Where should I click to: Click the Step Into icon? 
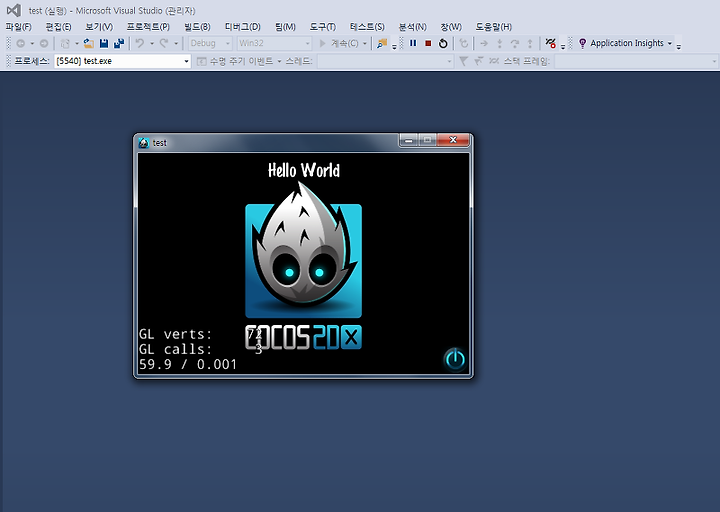(500, 43)
